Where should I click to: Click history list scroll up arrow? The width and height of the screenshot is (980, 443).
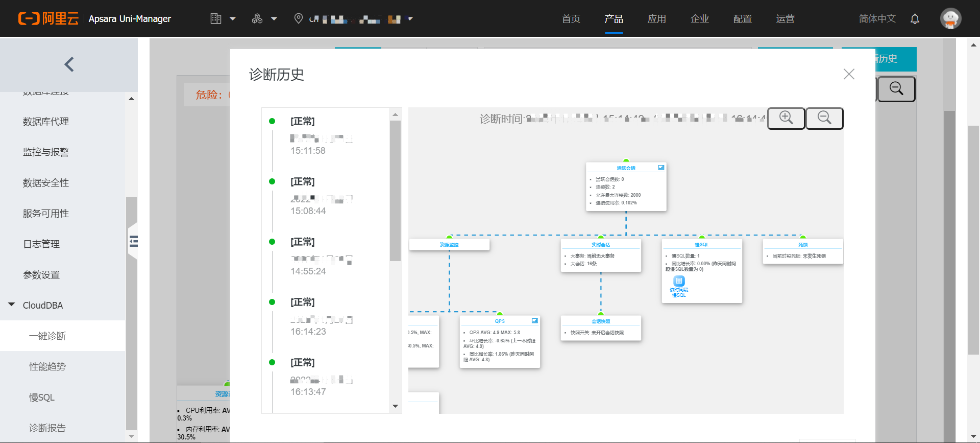click(x=395, y=114)
